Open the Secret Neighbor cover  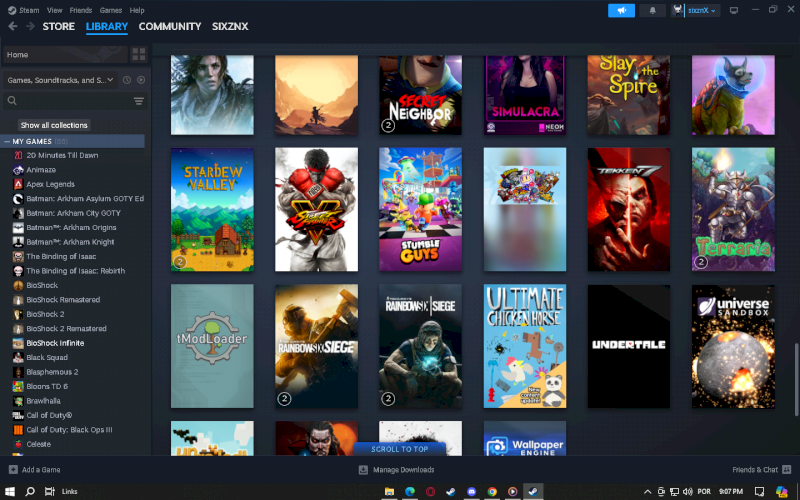click(x=420, y=95)
